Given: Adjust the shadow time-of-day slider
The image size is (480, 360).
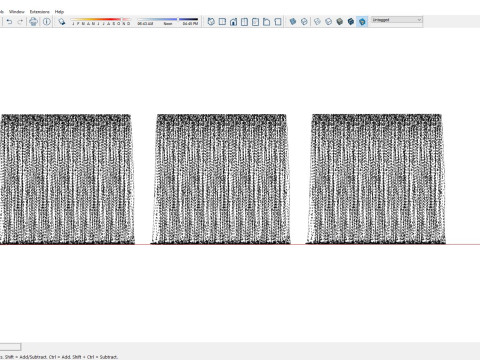Looking at the screenshot, I should (x=168, y=19).
